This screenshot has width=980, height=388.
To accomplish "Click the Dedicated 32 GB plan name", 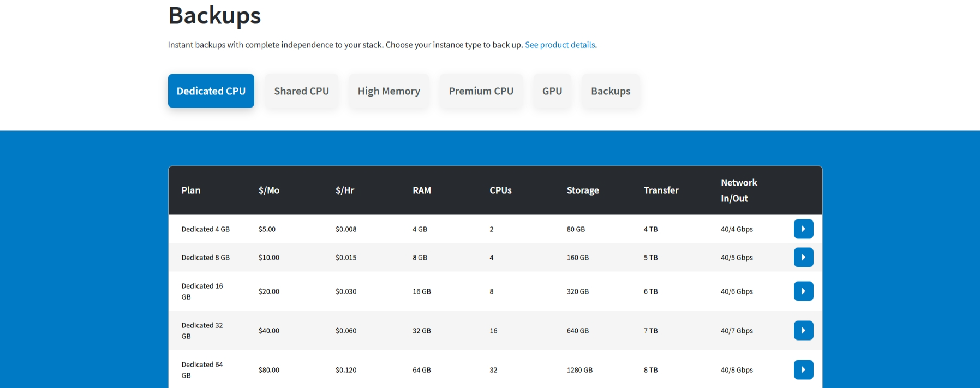I will point(202,331).
